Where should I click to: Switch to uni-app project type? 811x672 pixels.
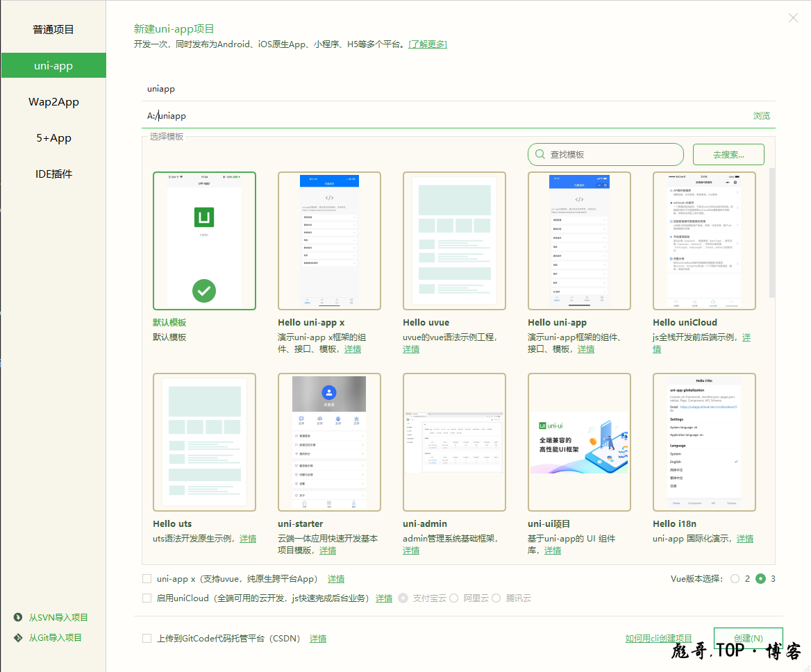pos(53,66)
